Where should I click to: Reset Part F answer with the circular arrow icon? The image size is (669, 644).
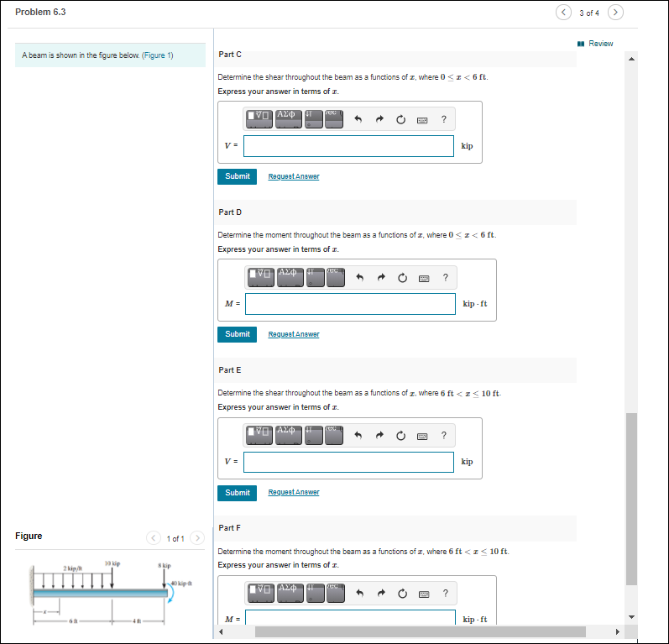coord(402,594)
